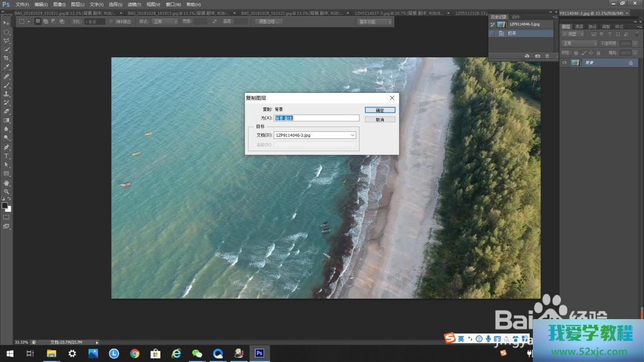The height and width of the screenshot is (362, 644).
Task: Toggle the 消除锯齿 anti-alias checkbox
Action: click(x=111, y=21)
